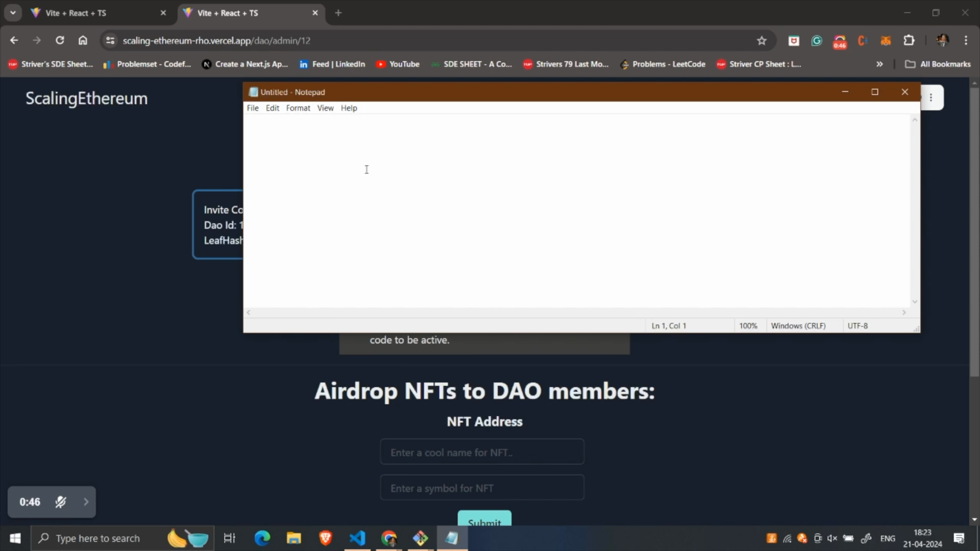Image resolution: width=980 pixels, height=551 pixels.
Task: Click the ScalingEthereum site logo text
Action: (x=87, y=98)
